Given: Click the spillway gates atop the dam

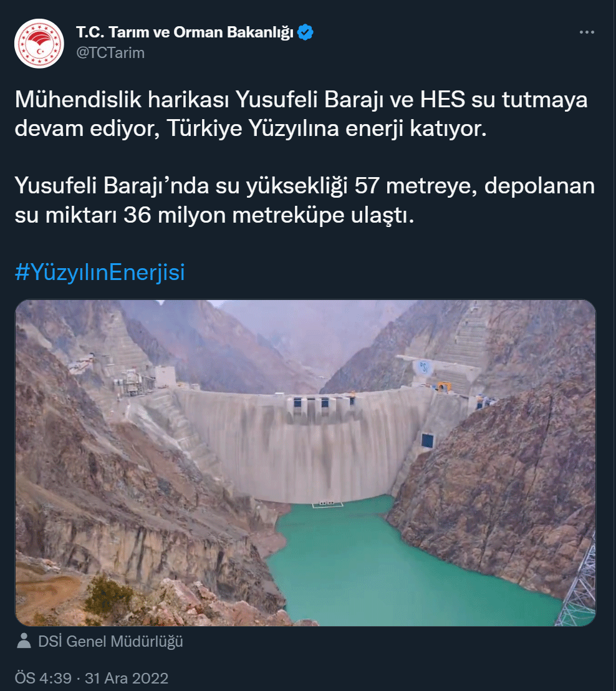Looking at the screenshot, I should [320, 407].
